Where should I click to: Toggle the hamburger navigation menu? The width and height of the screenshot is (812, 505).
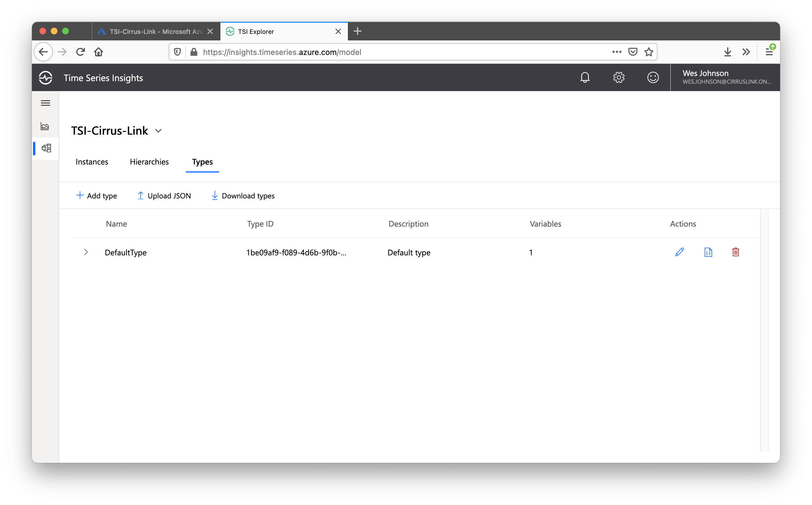point(46,103)
